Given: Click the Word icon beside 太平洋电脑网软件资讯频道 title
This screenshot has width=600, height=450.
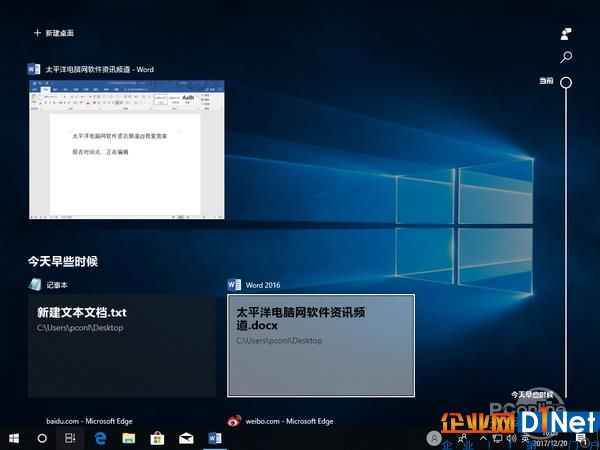Looking at the screenshot, I should tap(34, 69).
